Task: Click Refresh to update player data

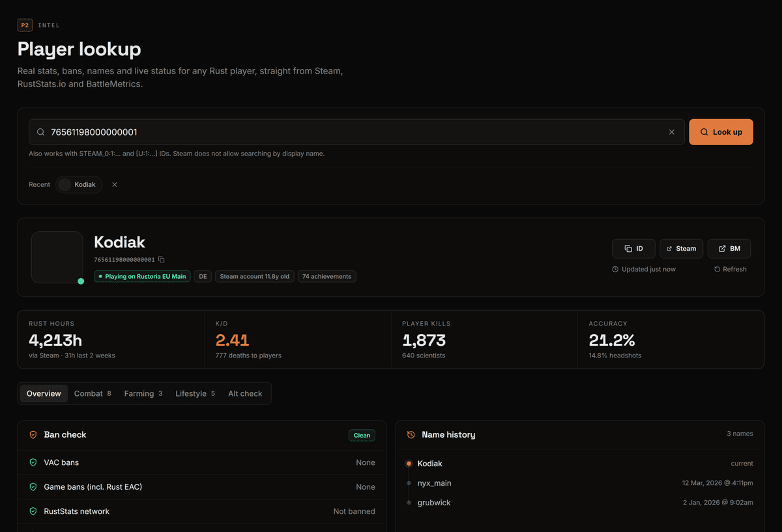Action: point(730,269)
